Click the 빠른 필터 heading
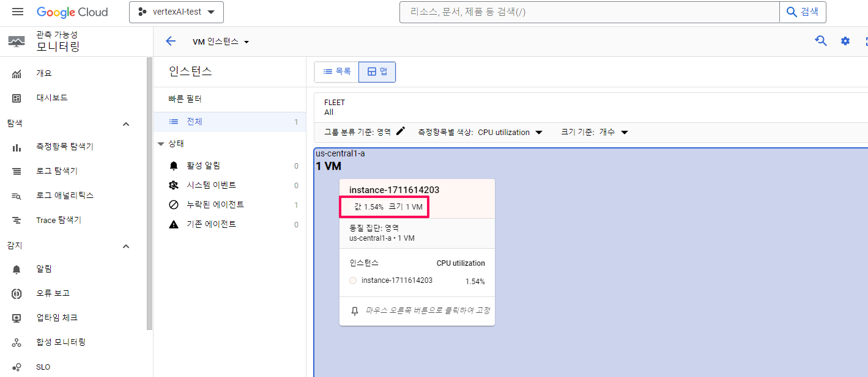The height and width of the screenshot is (377, 868). point(185,99)
